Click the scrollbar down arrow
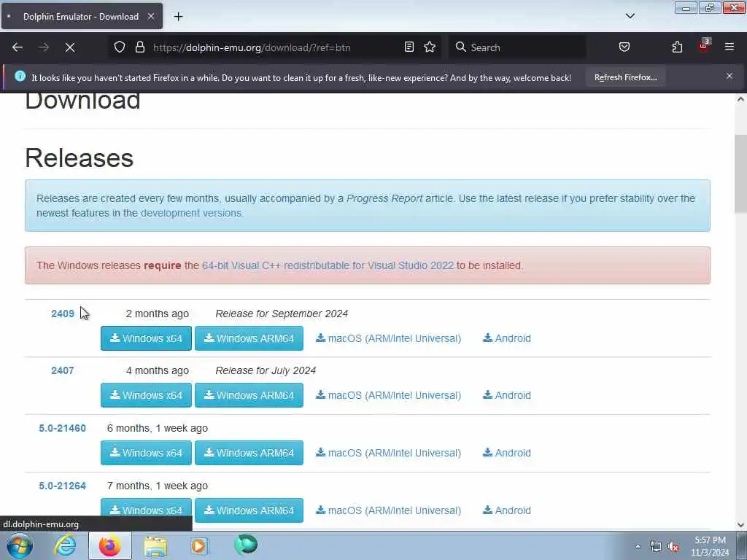The height and width of the screenshot is (560, 747). (740, 525)
